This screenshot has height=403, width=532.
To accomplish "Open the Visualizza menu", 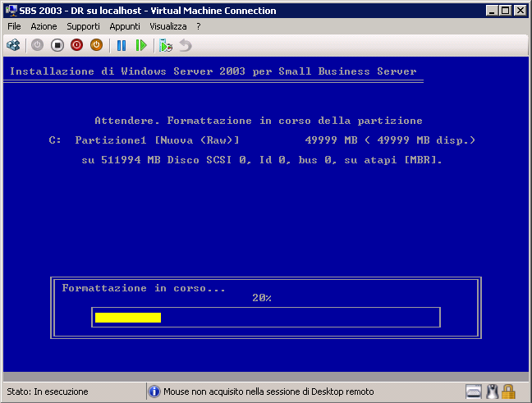I will coord(168,26).
